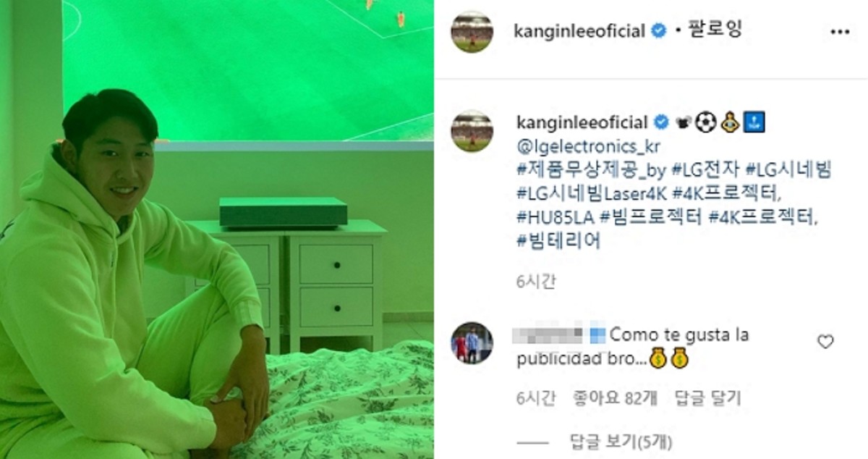Click the kanginleeoficial username in header

[579, 31]
